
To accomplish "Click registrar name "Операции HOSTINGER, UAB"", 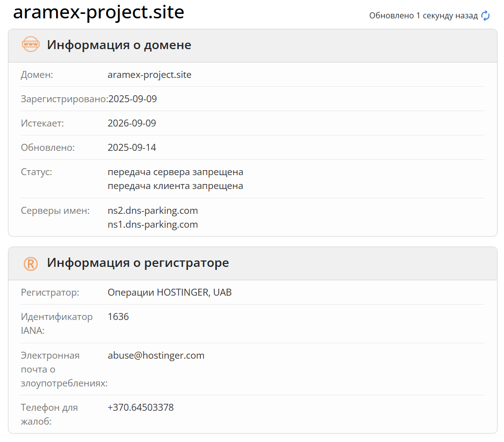I will [170, 293].
